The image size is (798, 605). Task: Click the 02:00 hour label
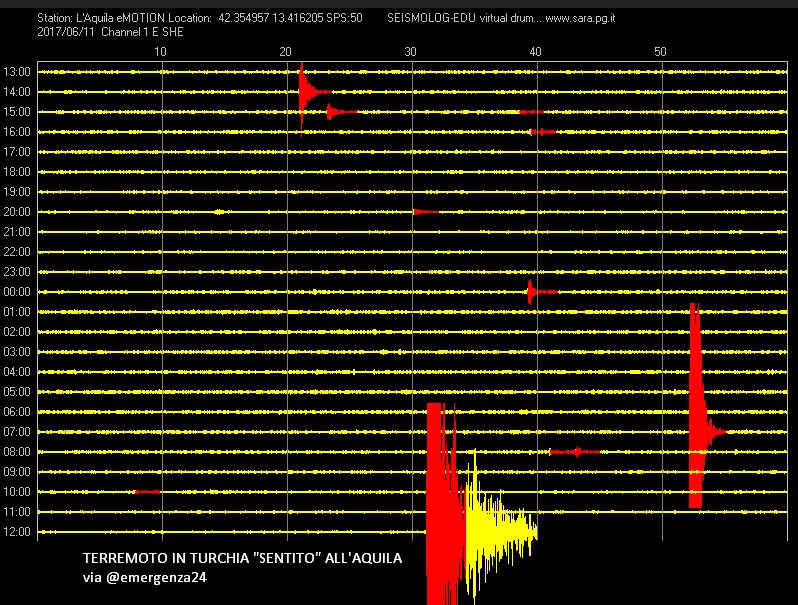(17, 332)
